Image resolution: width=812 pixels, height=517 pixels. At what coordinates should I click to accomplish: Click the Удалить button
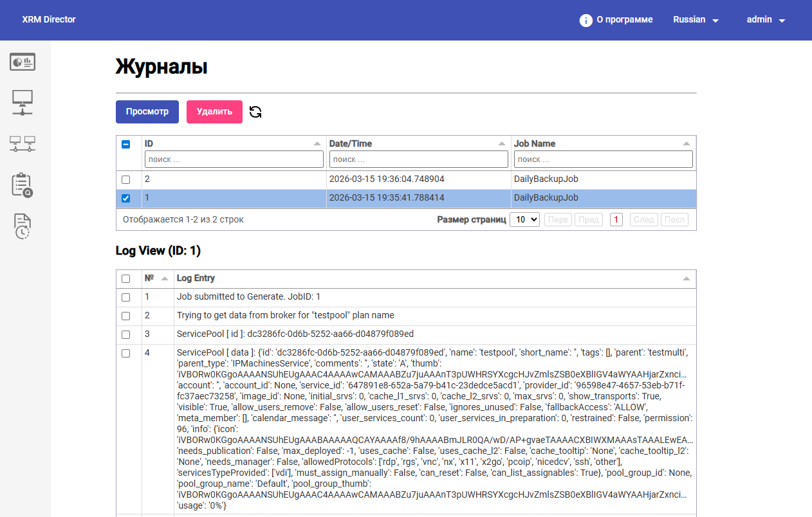click(x=214, y=112)
